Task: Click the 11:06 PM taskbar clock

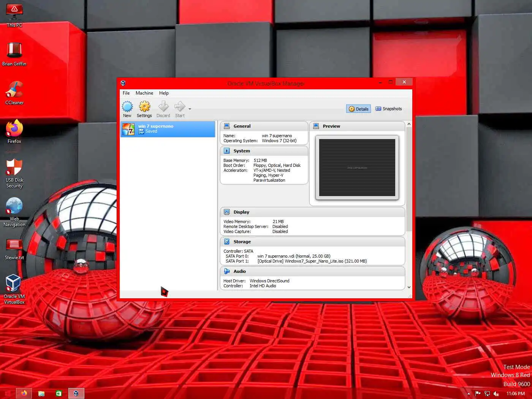Action: click(515, 394)
